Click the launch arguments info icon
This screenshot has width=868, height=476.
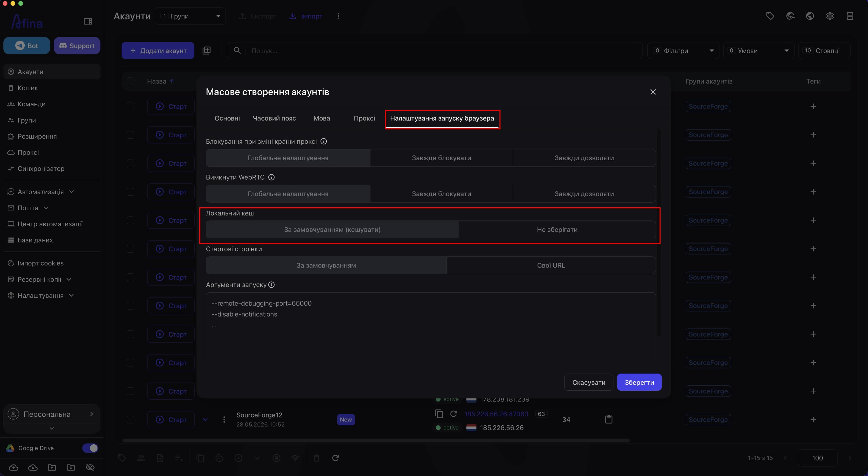tap(271, 285)
